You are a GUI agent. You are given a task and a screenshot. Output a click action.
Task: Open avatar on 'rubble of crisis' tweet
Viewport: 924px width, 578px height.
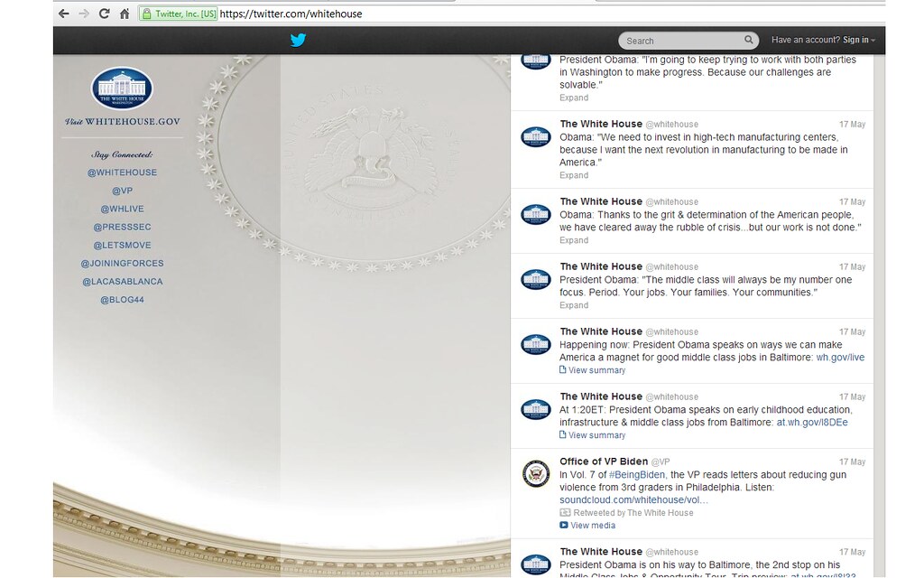536,215
